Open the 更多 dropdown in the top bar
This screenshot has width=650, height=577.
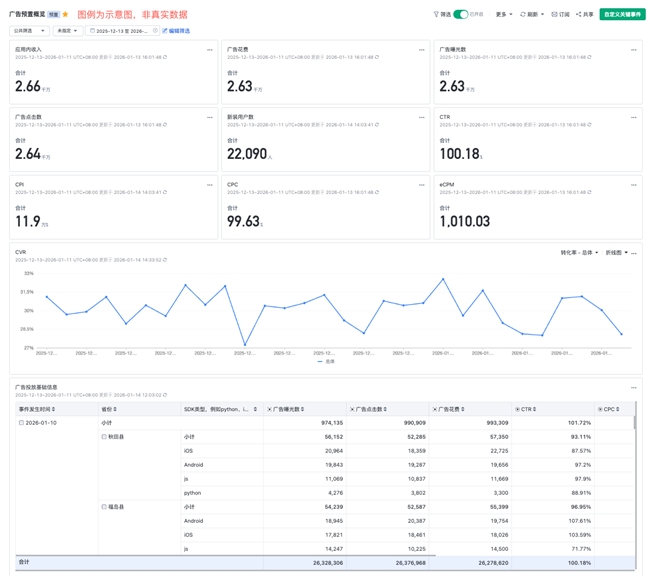tap(503, 15)
